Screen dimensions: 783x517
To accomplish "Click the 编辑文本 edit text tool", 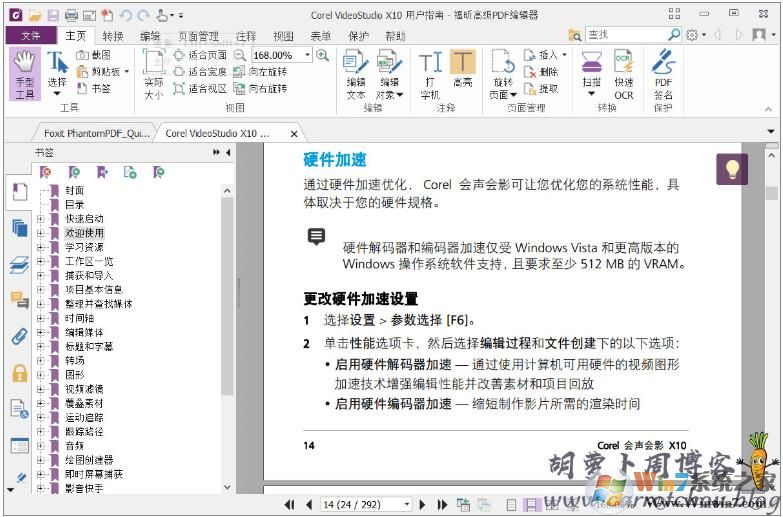I will point(355,75).
